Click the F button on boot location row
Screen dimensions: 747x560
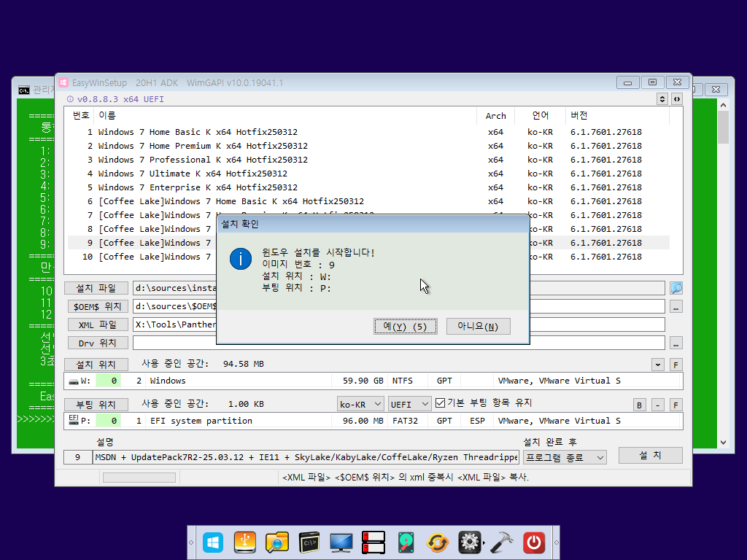676,405
